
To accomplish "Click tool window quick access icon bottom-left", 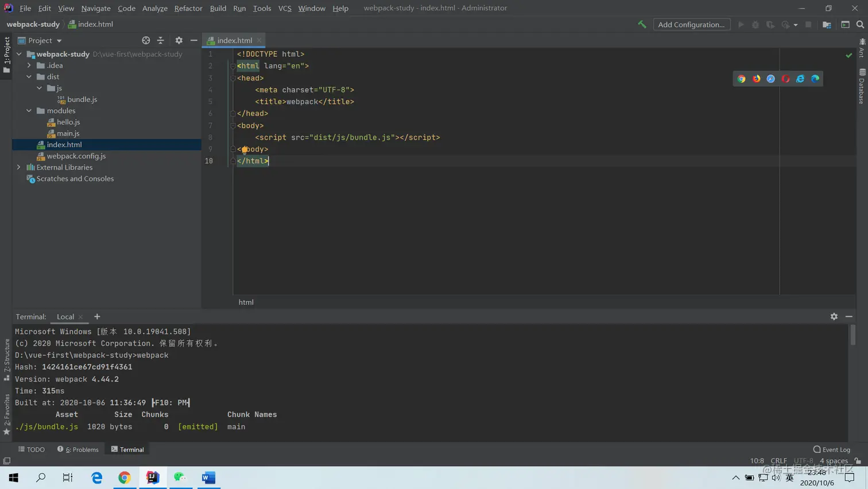I will [7, 461].
